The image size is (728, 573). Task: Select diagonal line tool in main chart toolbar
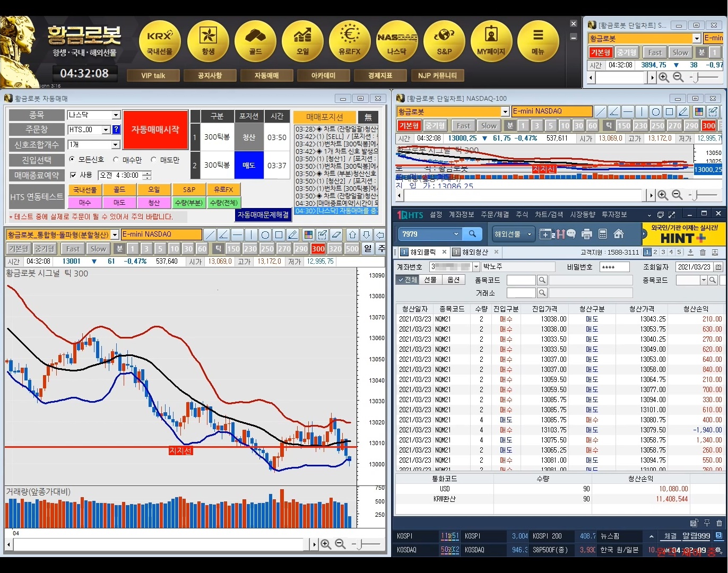click(210, 235)
